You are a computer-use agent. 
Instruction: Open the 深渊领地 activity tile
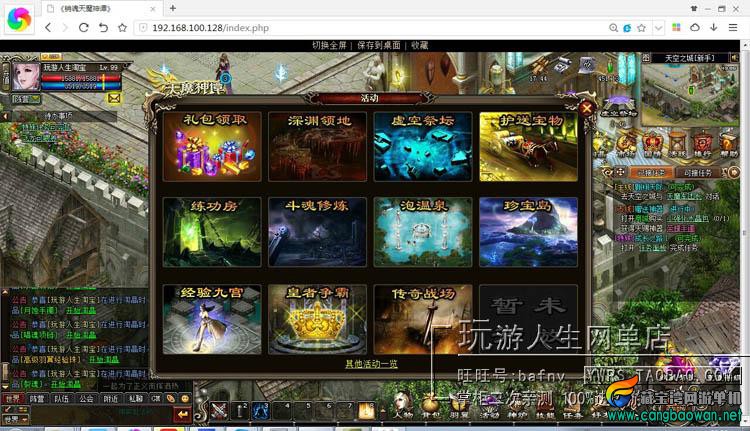click(x=317, y=146)
